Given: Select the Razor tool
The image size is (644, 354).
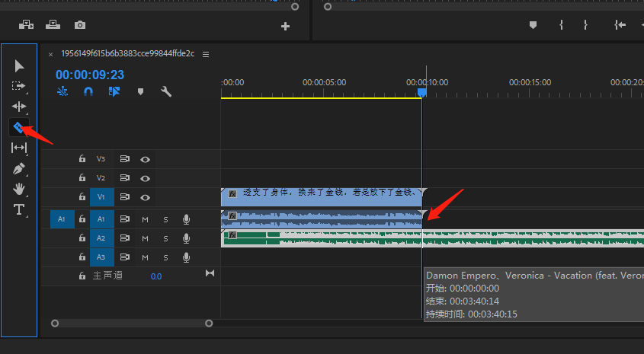Looking at the screenshot, I should pyautogui.click(x=19, y=127).
